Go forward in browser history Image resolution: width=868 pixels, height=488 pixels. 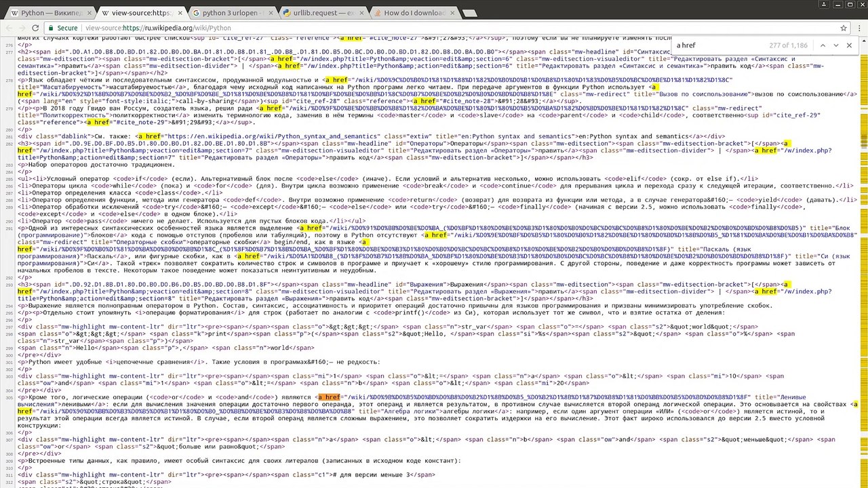tap(23, 28)
